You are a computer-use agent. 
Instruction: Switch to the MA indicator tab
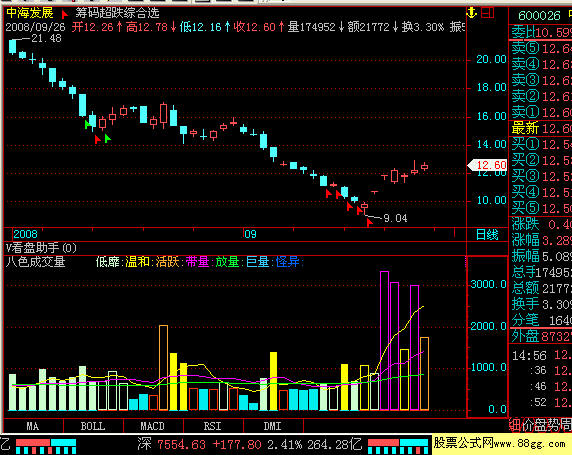(32, 426)
